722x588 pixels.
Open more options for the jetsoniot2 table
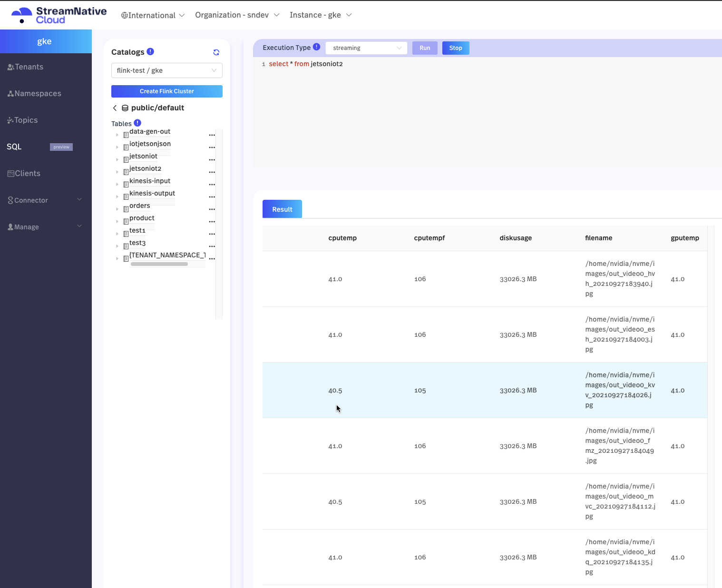[212, 172]
